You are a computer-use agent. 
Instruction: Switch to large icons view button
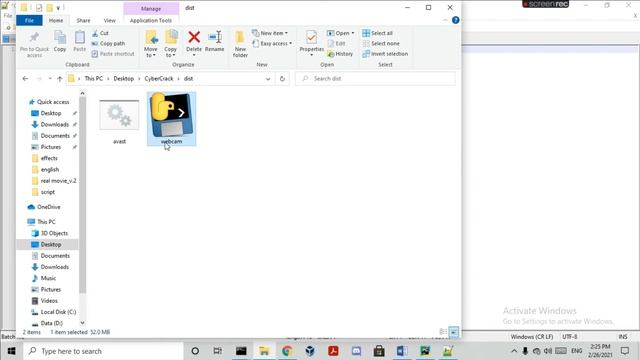click(x=453, y=332)
